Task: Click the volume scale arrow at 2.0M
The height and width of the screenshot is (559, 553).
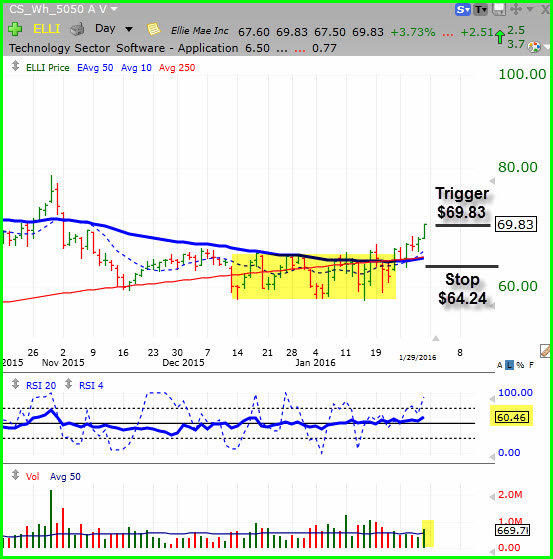Action: 492,496
